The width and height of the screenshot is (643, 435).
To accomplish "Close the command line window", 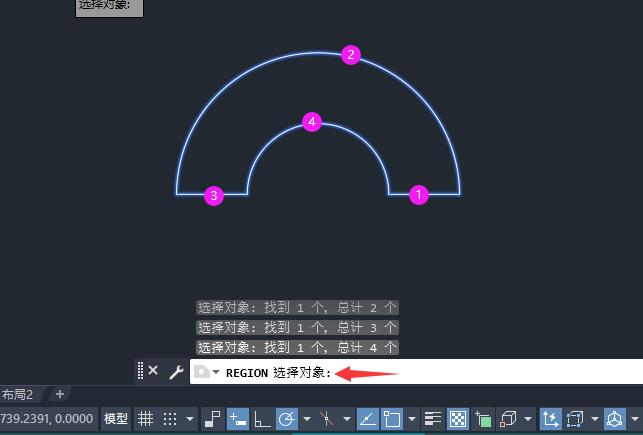I will 153,371.
